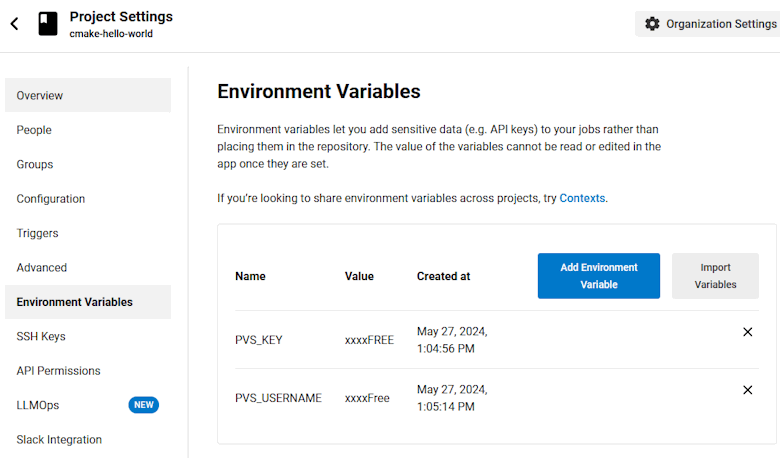Go to the People section

tap(34, 130)
